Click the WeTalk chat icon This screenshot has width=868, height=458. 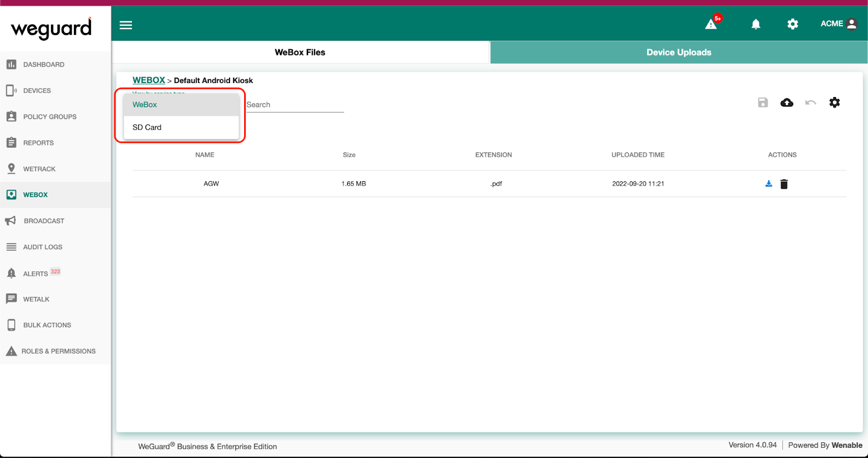(x=11, y=299)
